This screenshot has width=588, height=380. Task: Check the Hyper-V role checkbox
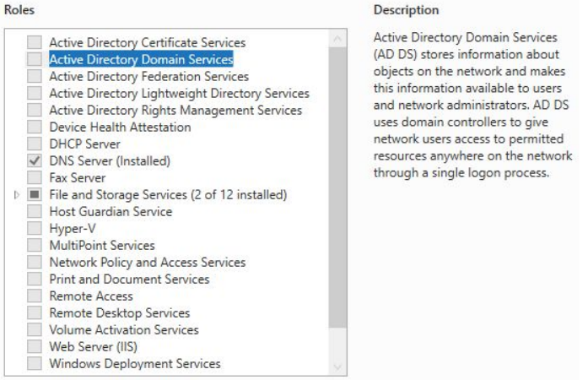point(34,228)
